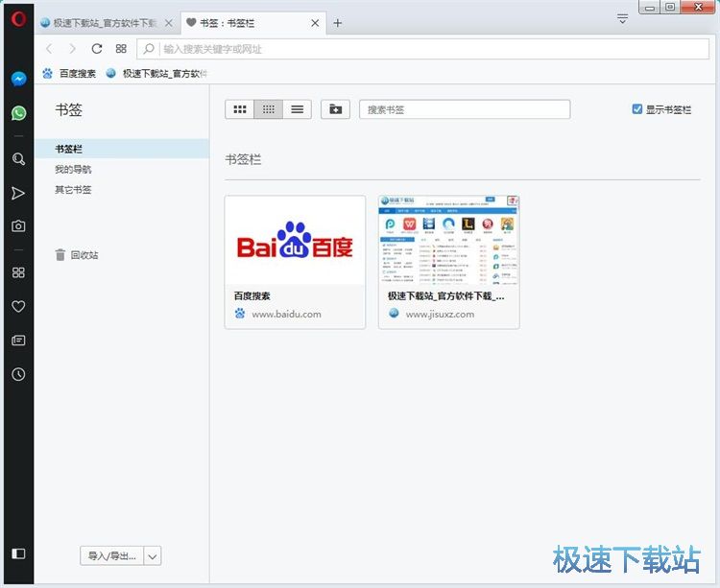The image size is (720, 588).
Task: Switch to the 书签：书签栏 tab
Action: 253,23
